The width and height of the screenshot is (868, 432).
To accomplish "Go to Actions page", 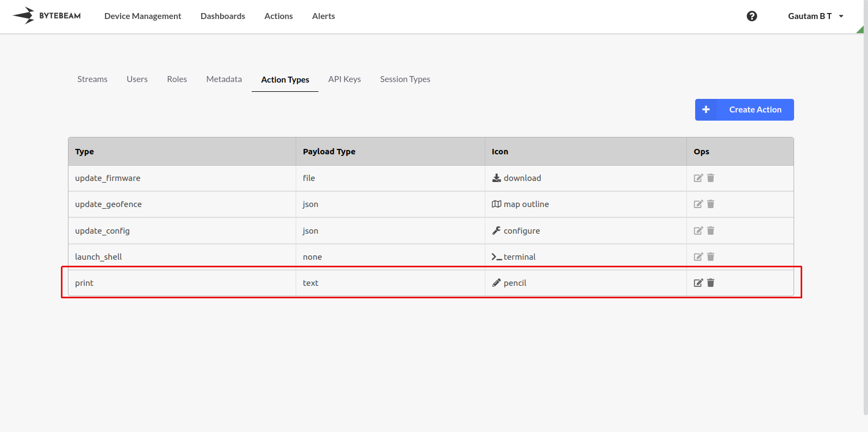I will click(x=279, y=16).
